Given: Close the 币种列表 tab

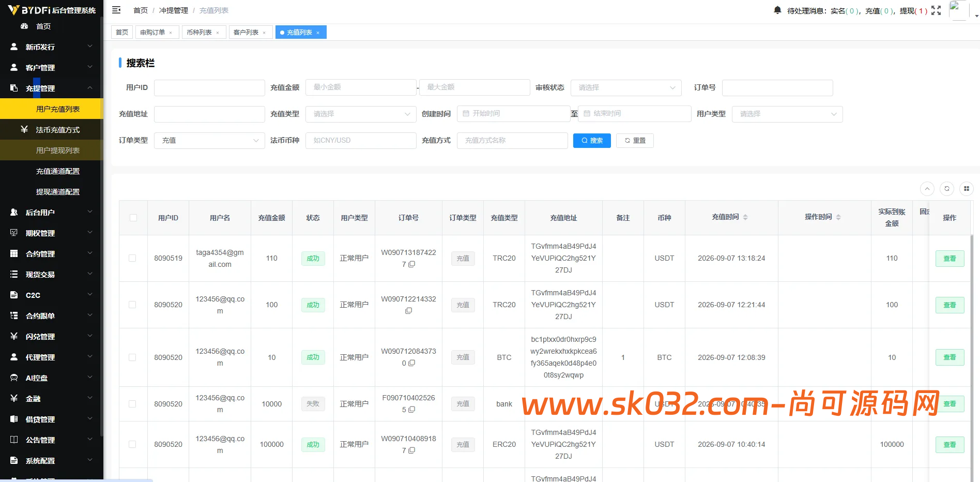Looking at the screenshot, I should (x=218, y=33).
